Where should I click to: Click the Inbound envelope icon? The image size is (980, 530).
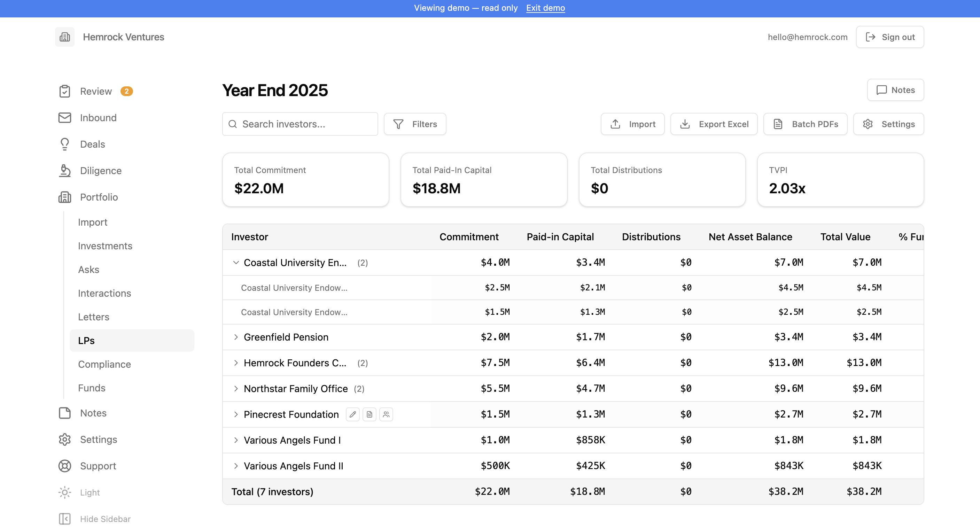click(65, 118)
